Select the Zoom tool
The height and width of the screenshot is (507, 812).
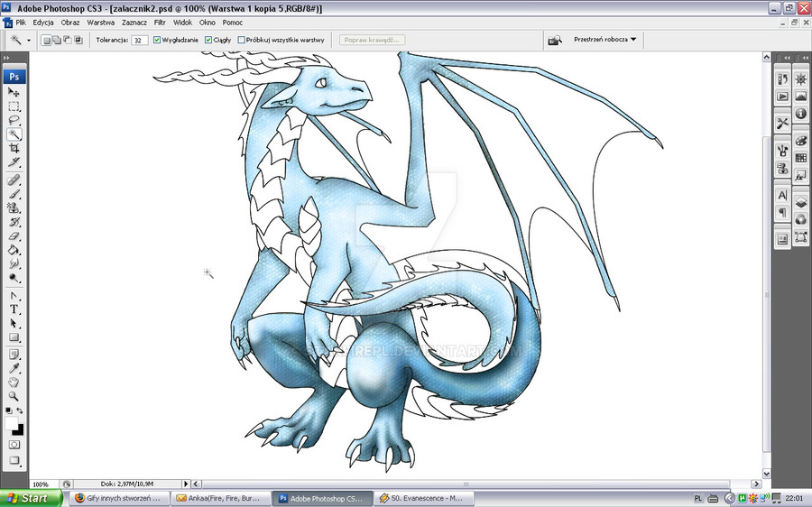[x=14, y=397]
